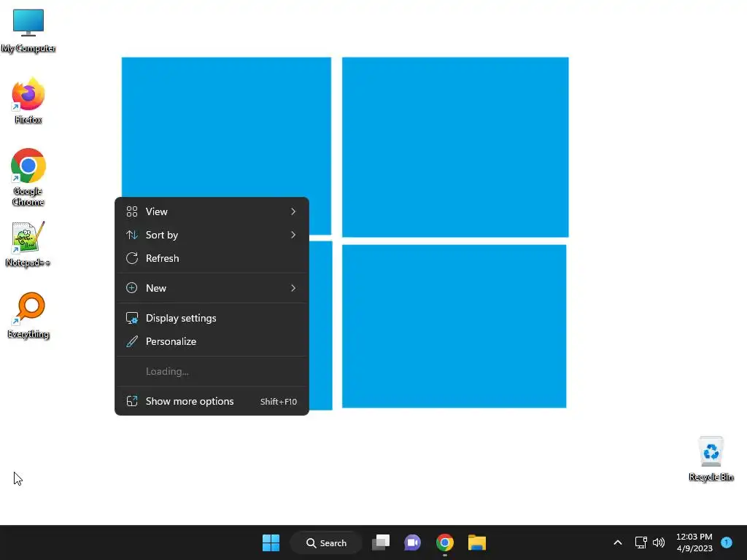Click the up-down arrows Sort icon
Screen dimensions: 747x560
point(132,235)
